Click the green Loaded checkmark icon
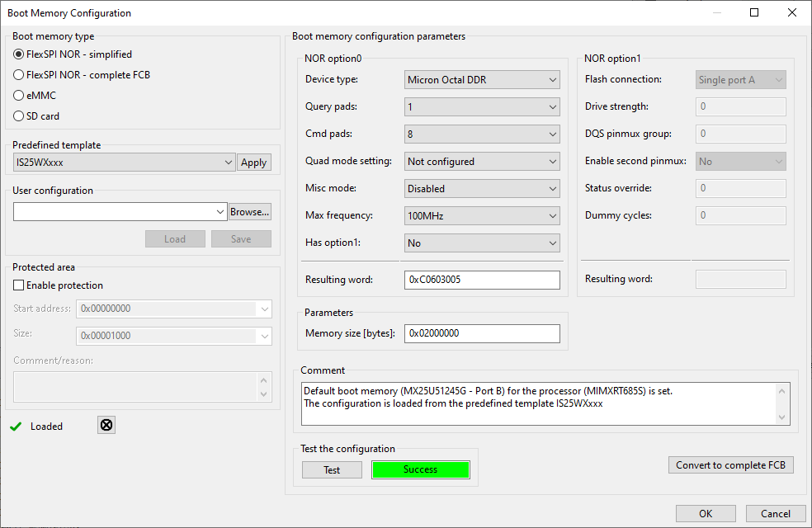This screenshot has height=528, width=812. (17, 426)
